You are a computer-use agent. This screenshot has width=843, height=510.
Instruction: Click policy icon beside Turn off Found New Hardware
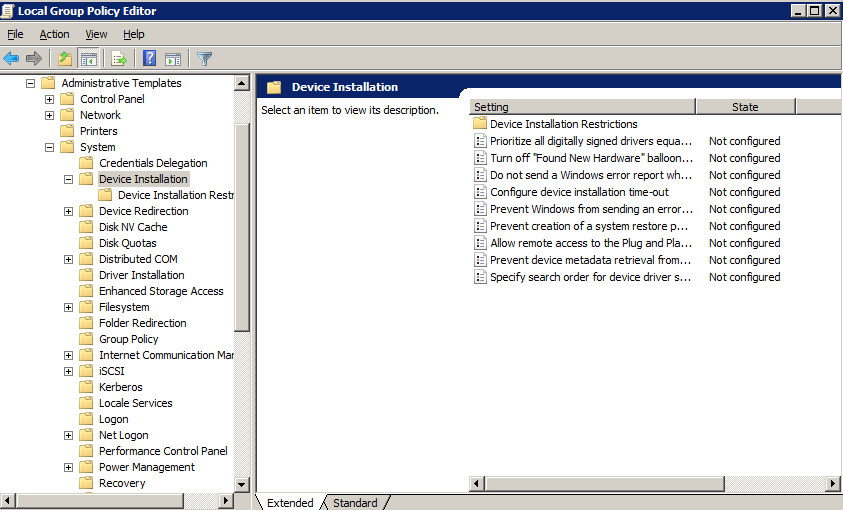pyautogui.click(x=480, y=158)
